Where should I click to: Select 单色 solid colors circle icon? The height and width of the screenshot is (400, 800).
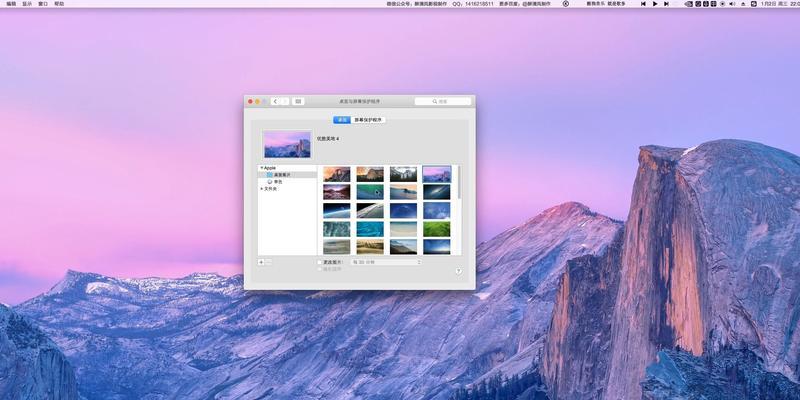point(270,181)
